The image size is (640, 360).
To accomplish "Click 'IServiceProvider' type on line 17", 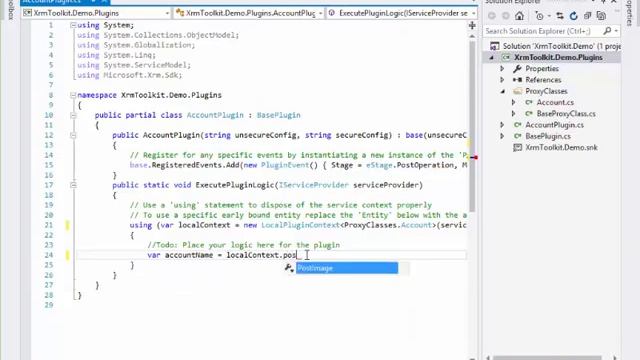I will pos(313,185).
